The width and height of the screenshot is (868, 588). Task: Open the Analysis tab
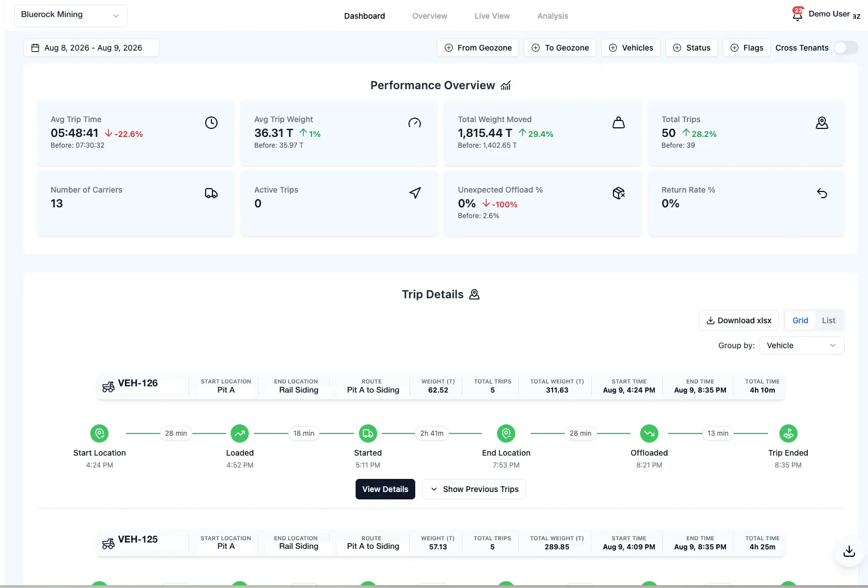pyautogui.click(x=553, y=16)
